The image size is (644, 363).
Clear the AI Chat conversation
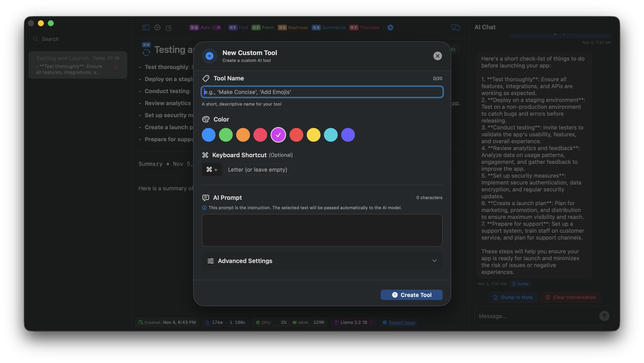[570, 297]
